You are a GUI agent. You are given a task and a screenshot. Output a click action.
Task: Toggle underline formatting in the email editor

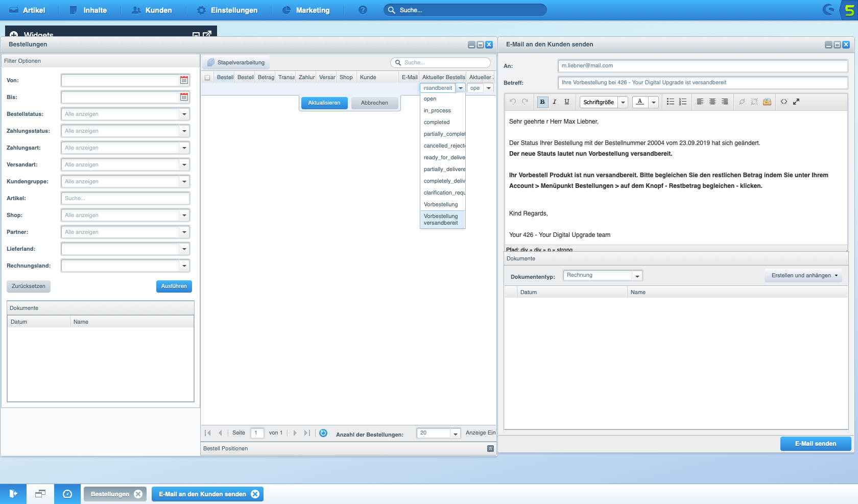coord(567,102)
